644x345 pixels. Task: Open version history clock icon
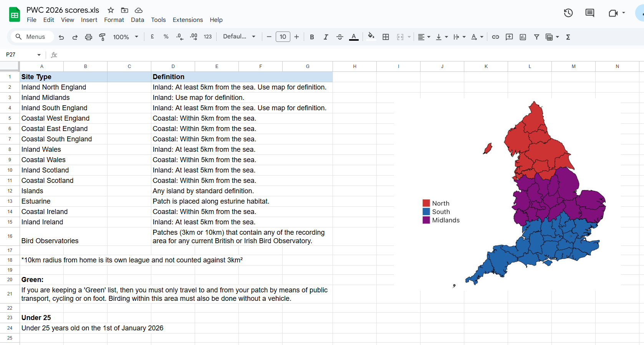tap(568, 13)
